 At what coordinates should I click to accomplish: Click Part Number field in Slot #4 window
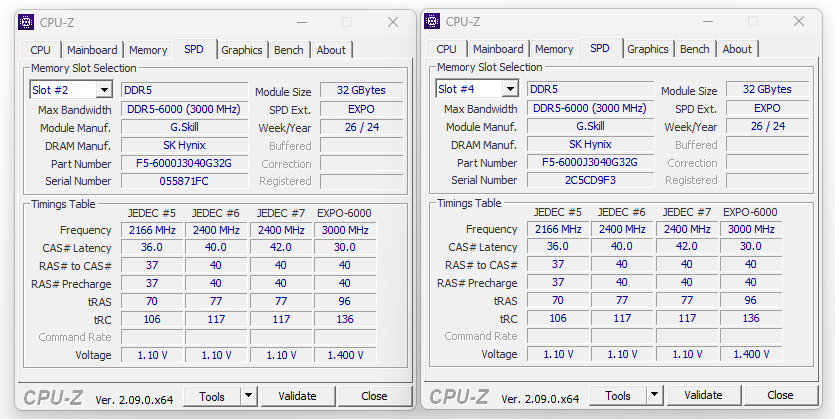click(590, 162)
